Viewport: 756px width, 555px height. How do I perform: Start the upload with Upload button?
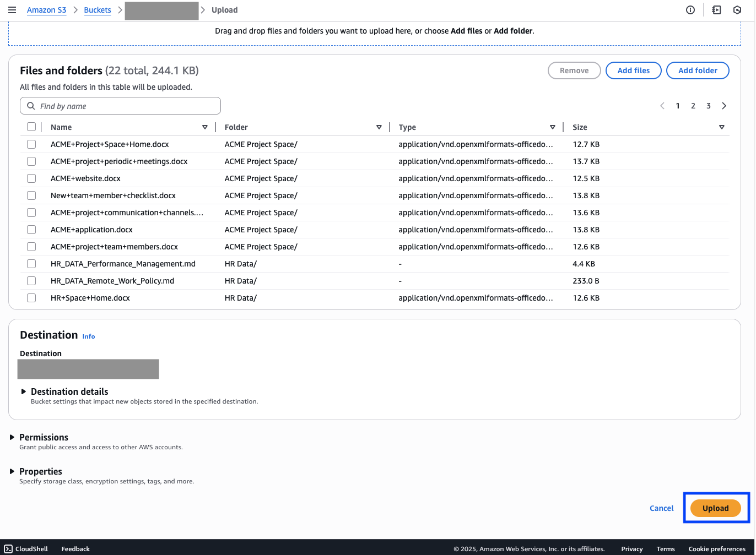716,508
